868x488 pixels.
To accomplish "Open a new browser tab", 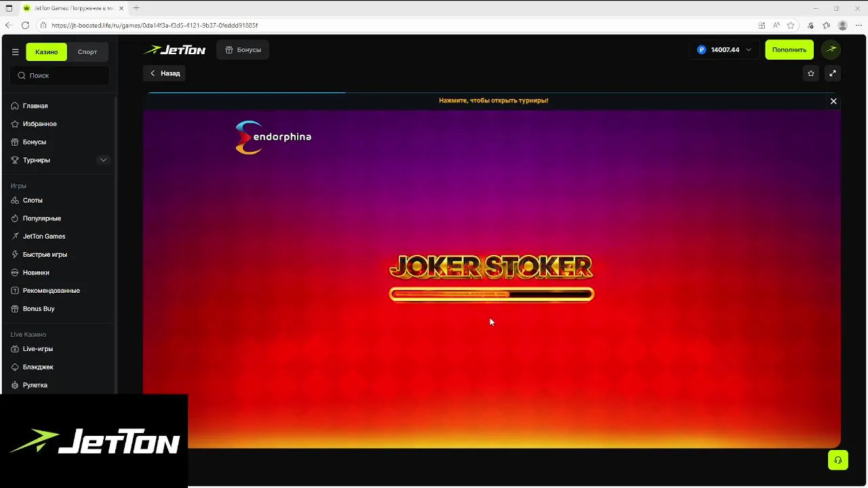I will coord(136,8).
